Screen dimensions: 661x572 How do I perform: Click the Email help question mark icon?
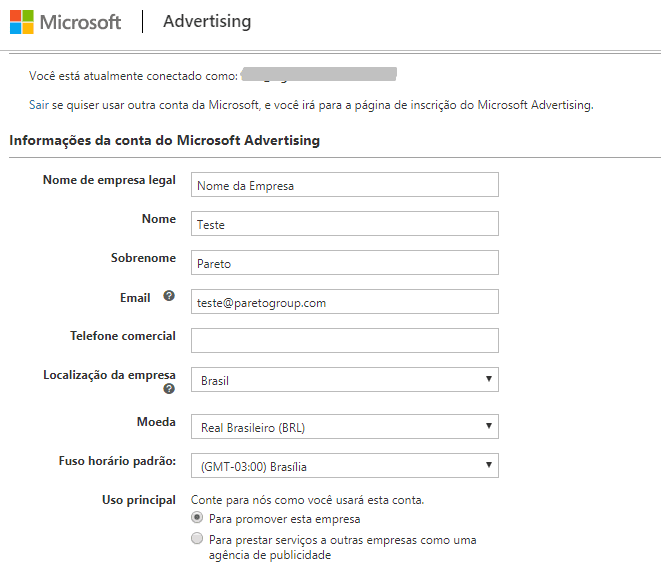click(169, 296)
